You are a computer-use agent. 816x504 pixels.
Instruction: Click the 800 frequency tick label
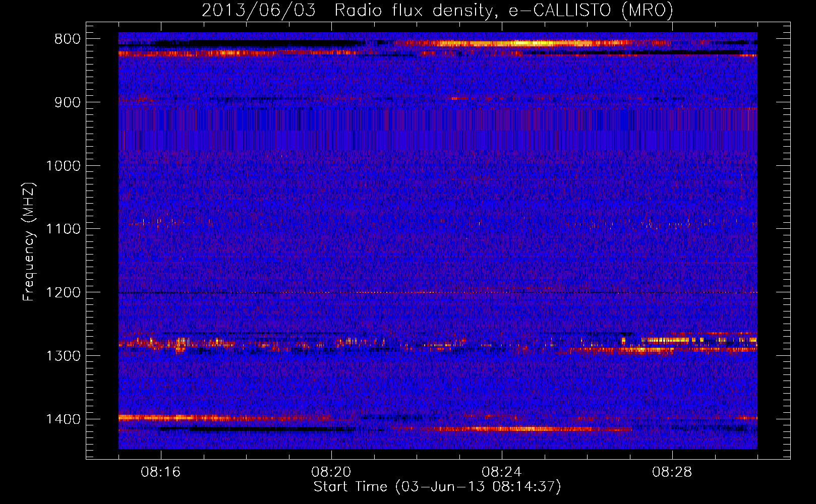point(67,39)
